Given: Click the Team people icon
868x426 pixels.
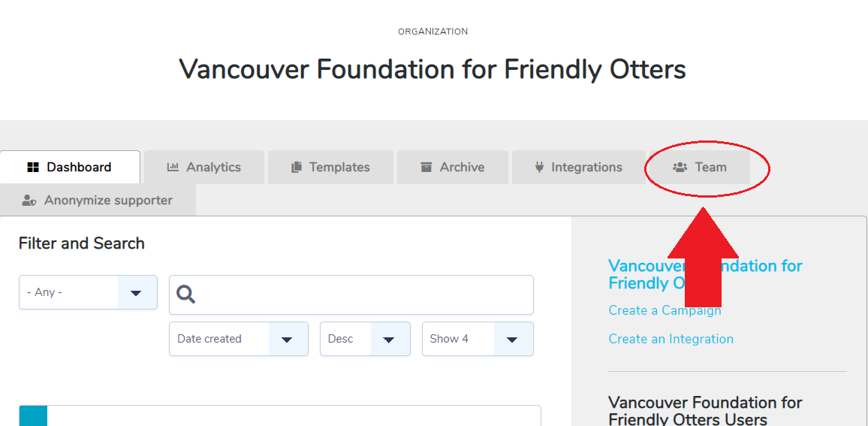Looking at the screenshot, I should 680,167.
